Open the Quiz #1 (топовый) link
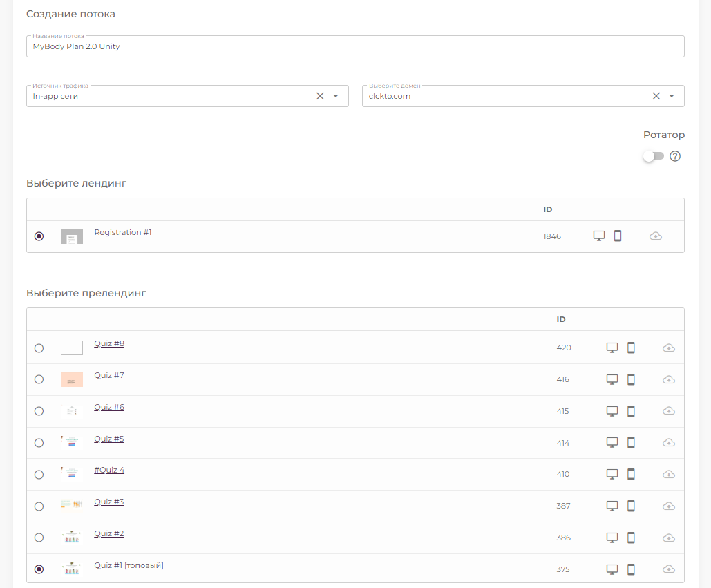711x588 pixels. point(129,565)
